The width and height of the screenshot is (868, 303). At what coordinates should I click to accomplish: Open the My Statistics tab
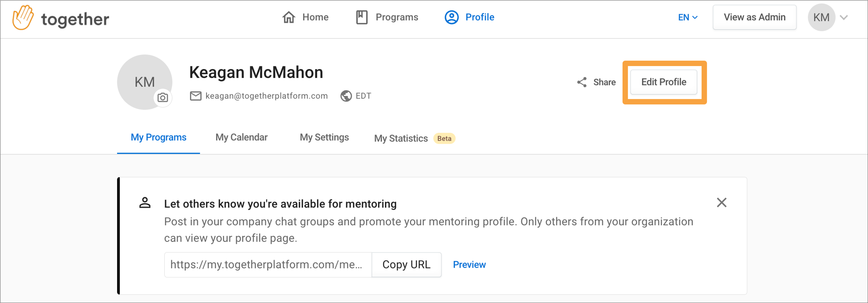tap(401, 138)
